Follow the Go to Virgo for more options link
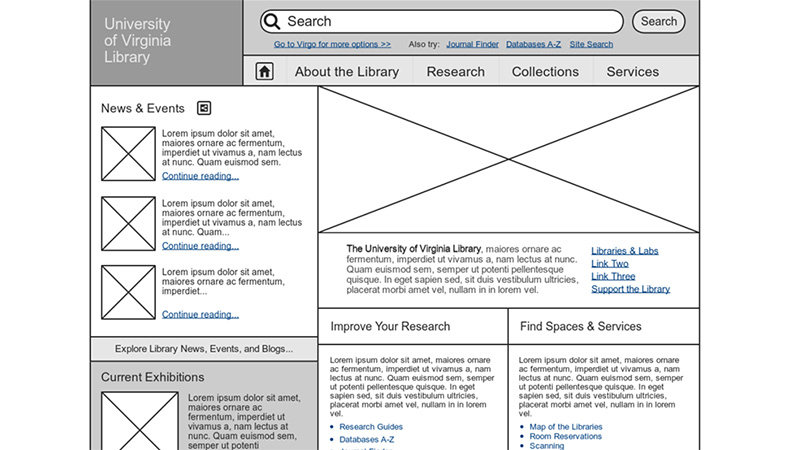The height and width of the screenshot is (450, 800). (332, 44)
